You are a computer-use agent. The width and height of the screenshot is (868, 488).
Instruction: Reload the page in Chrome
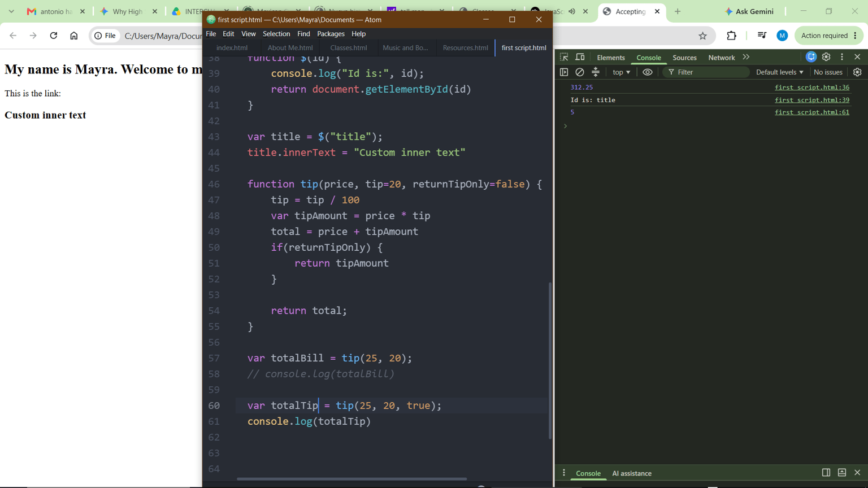pyautogui.click(x=54, y=36)
